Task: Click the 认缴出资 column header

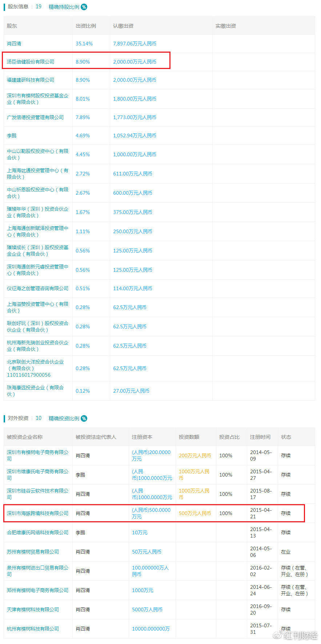Action: click(x=123, y=26)
